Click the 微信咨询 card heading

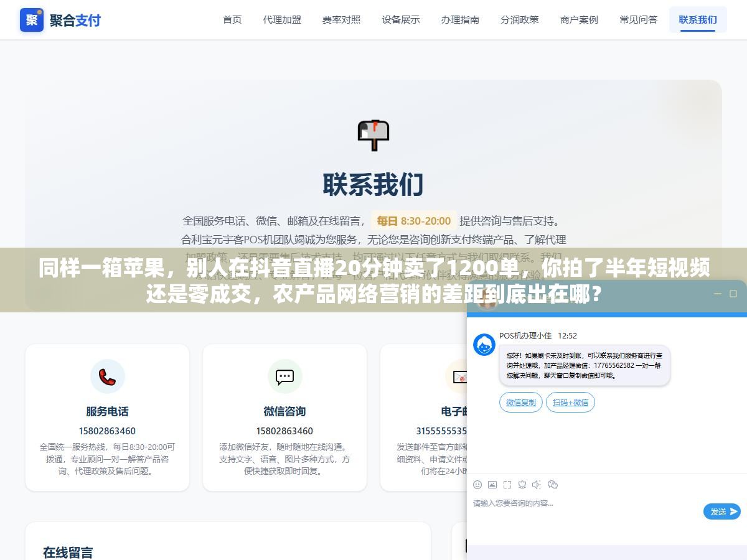point(284,411)
